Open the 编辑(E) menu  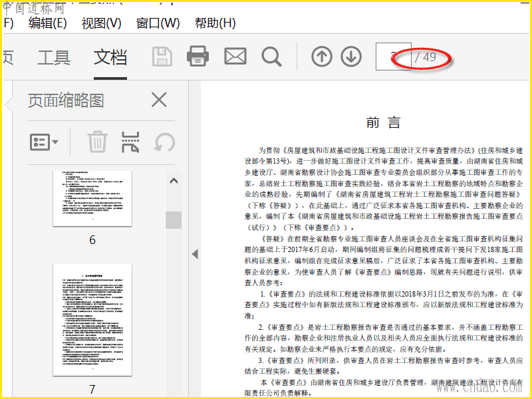coord(47,23)
